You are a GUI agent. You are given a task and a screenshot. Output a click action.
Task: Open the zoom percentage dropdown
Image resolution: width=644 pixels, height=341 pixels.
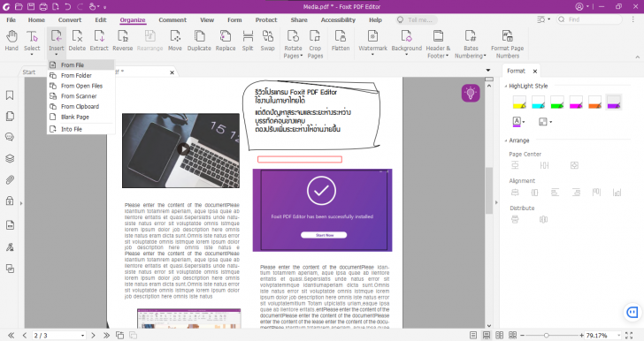[x=618, y=336]
